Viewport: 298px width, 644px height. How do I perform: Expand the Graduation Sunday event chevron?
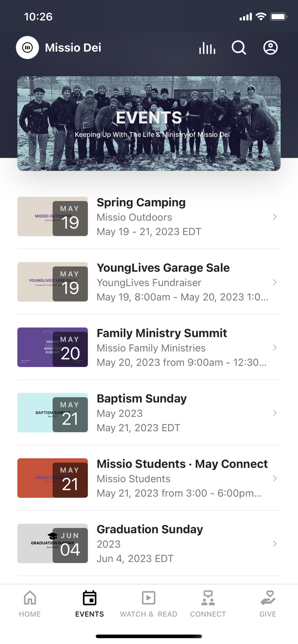pos(275,544)
